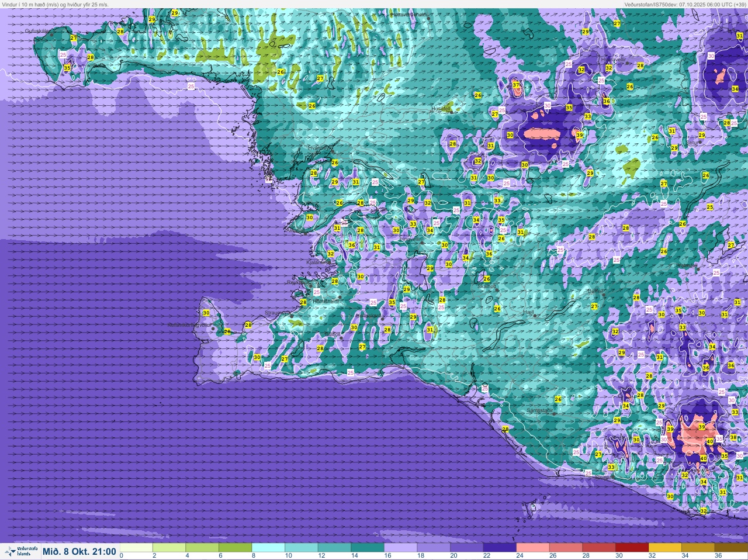Image resolution: width=748 pixels, height=560 pixels.
Task: Click the gust value 37 marker
Action: (516, 85)
